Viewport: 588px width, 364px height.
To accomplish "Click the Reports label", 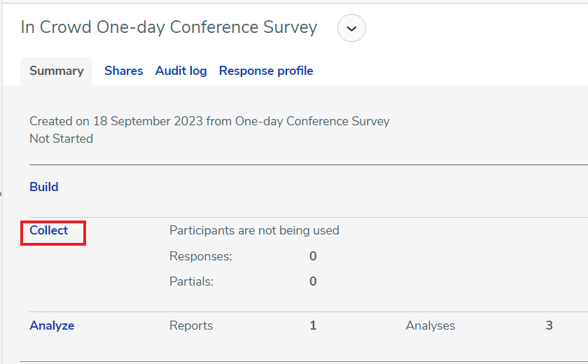I will click(x=191, y=325).
